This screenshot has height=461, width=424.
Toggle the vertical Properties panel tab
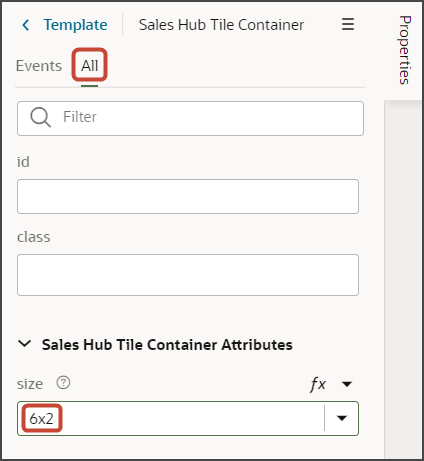click(405, 50)
